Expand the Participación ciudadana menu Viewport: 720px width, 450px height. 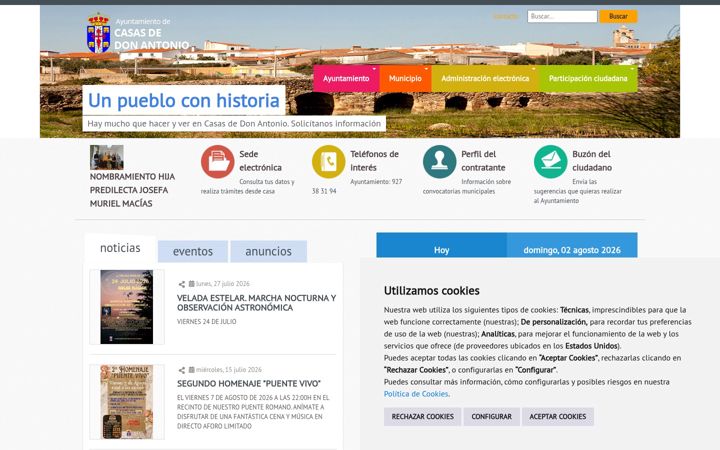[x=588, y=79]
